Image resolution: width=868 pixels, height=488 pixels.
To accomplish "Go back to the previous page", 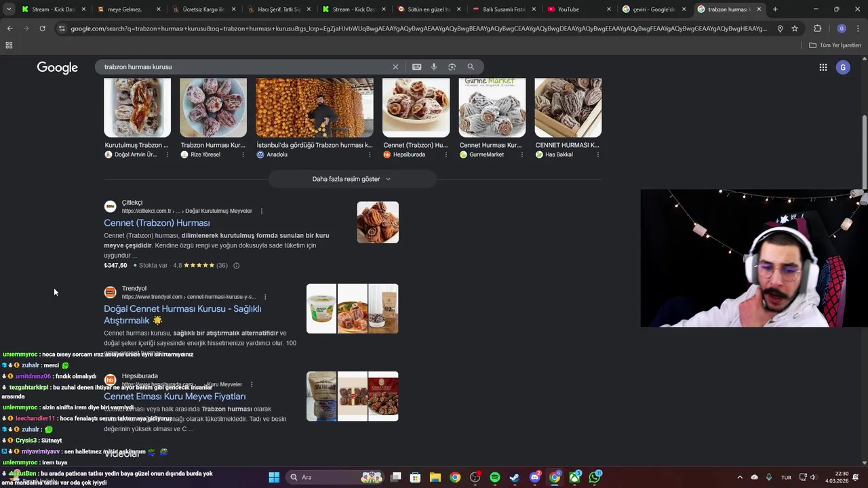I will [x=9, y=28].
